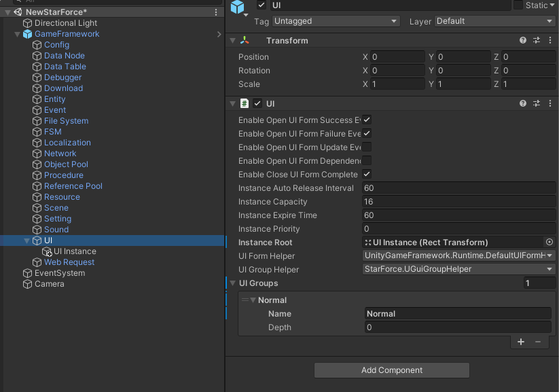Click the cube icon beside Web Request
This screenshot has height=392, width=559.
(x=37, y=262)
